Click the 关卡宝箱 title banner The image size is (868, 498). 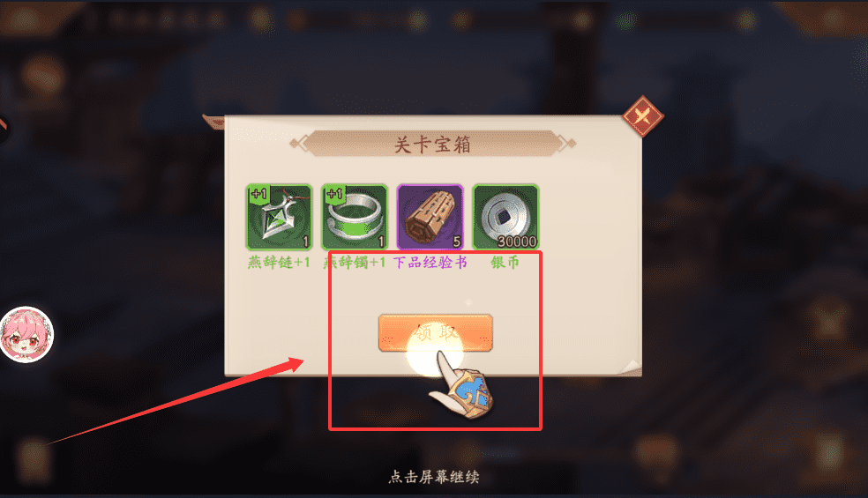(433, 145)
